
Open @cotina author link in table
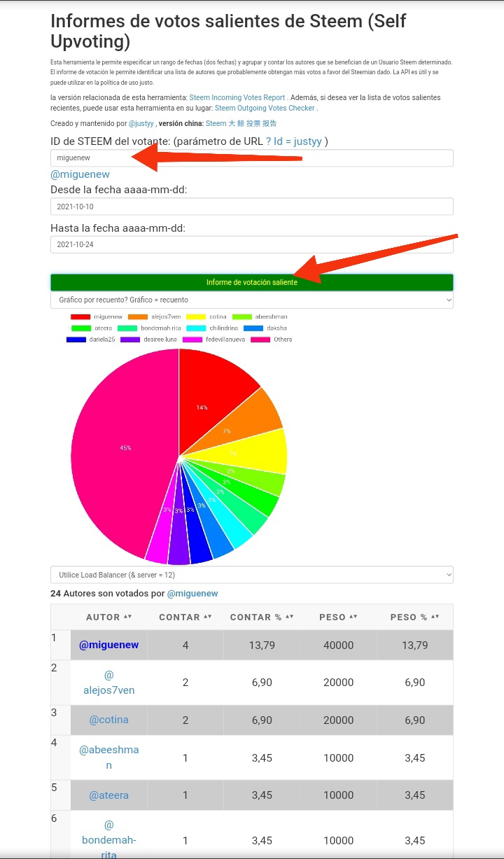click(108, 720)
